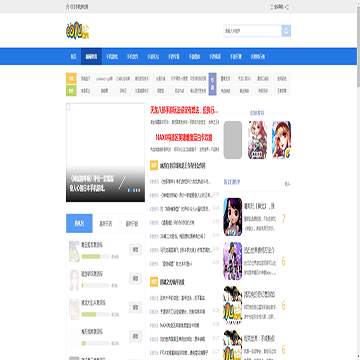
Task: Focus the search box in the header
Action: coord(252,31)
